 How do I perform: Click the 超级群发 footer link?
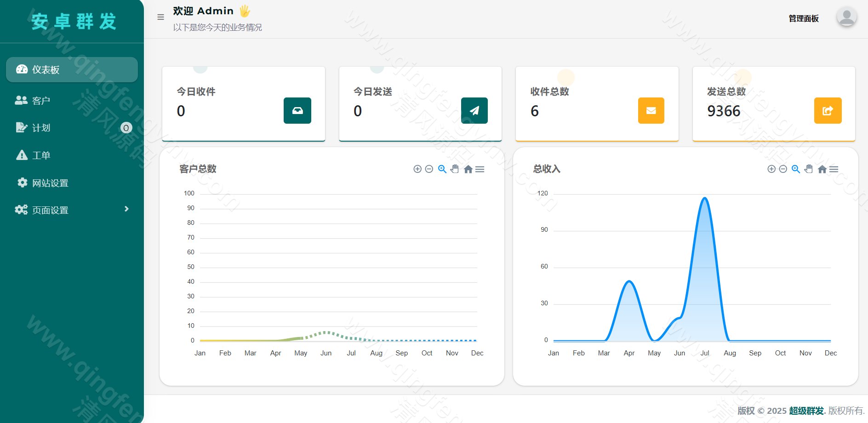click(x=806, y=411)
